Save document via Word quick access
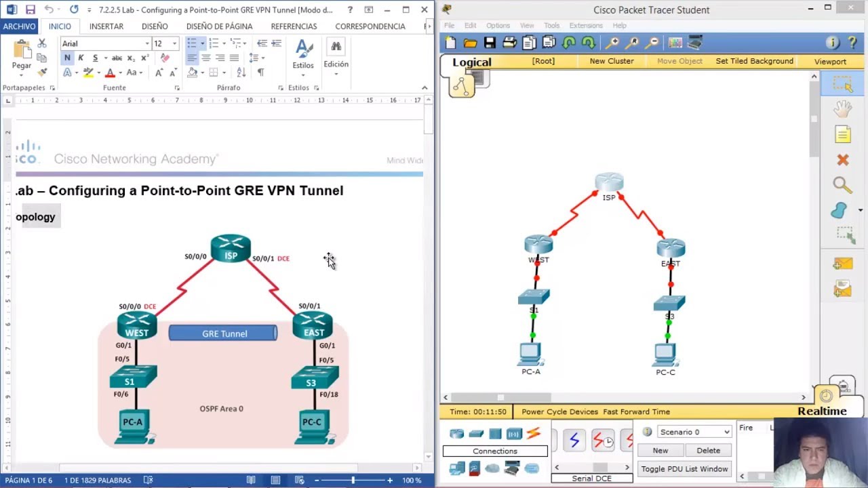The width and height of the screenshot is (868, 488). point(30,9)
